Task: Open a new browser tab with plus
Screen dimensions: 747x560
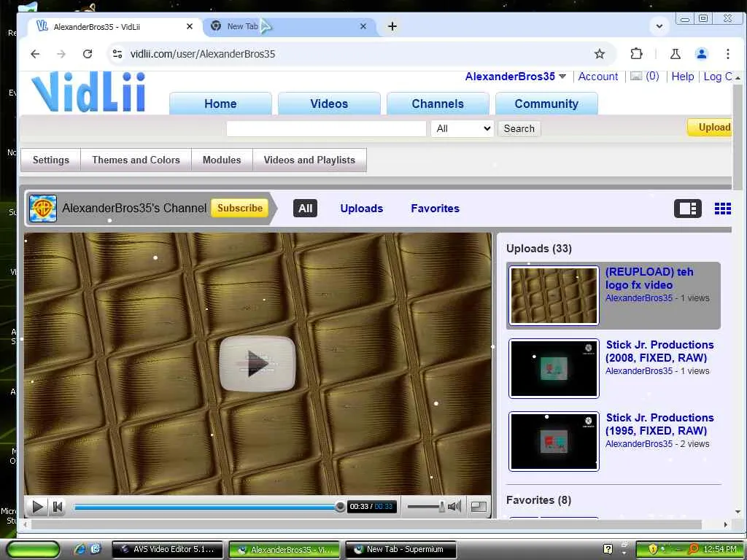Action: tap(392, 26)
